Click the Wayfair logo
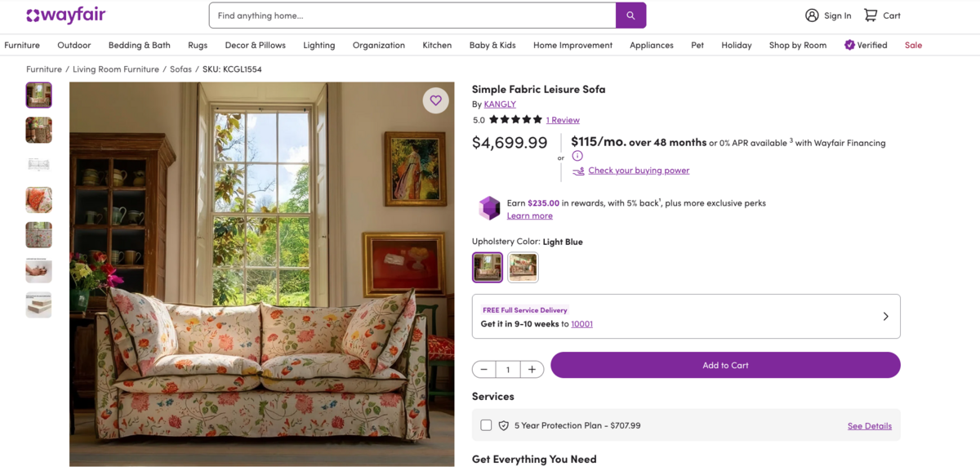 (65, 14)
